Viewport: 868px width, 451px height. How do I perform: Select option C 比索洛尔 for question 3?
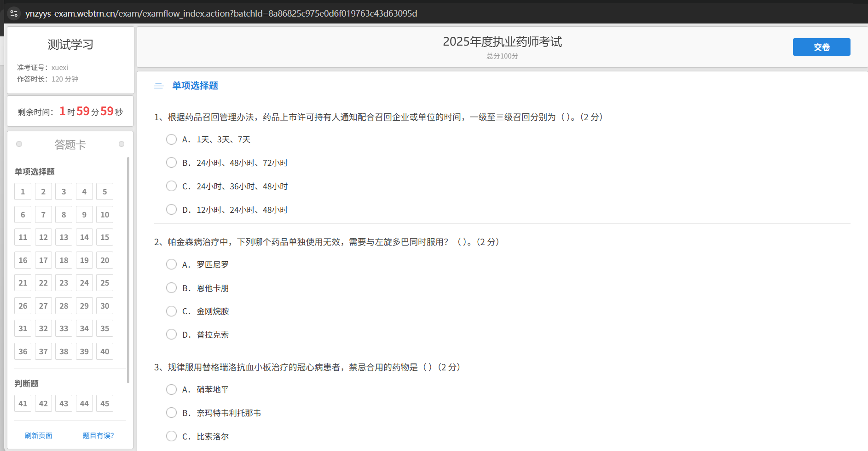click(171, 436)
